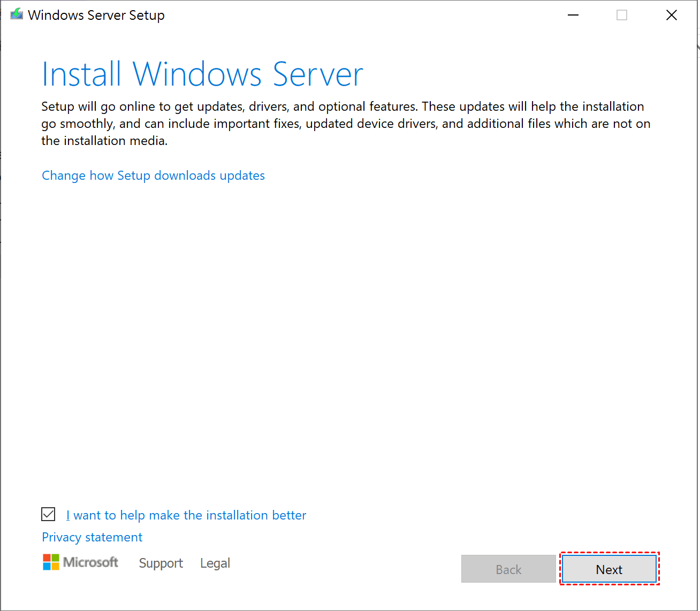Screen dimensions: 700x611
Task: Click the Microsoft logo
Action: coord(80,562)
